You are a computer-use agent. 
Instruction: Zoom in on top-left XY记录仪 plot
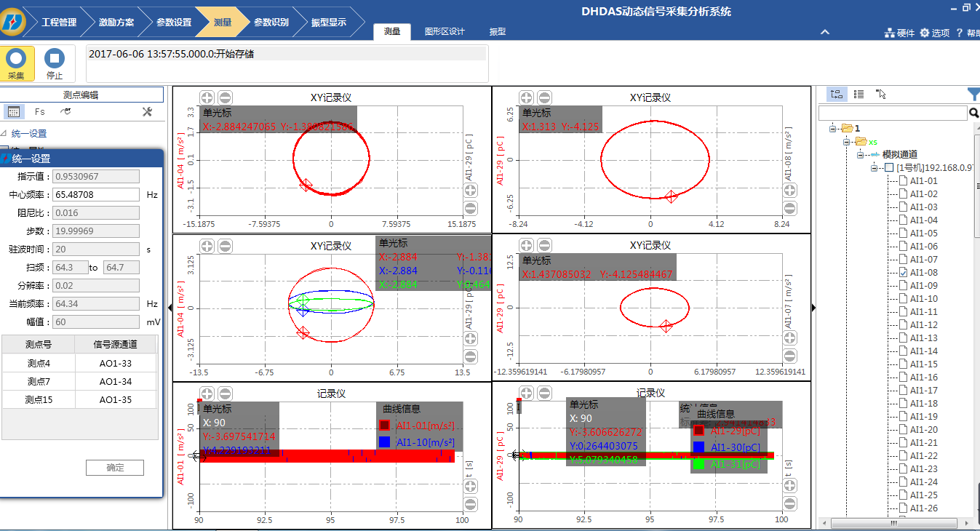coord(207,97)
